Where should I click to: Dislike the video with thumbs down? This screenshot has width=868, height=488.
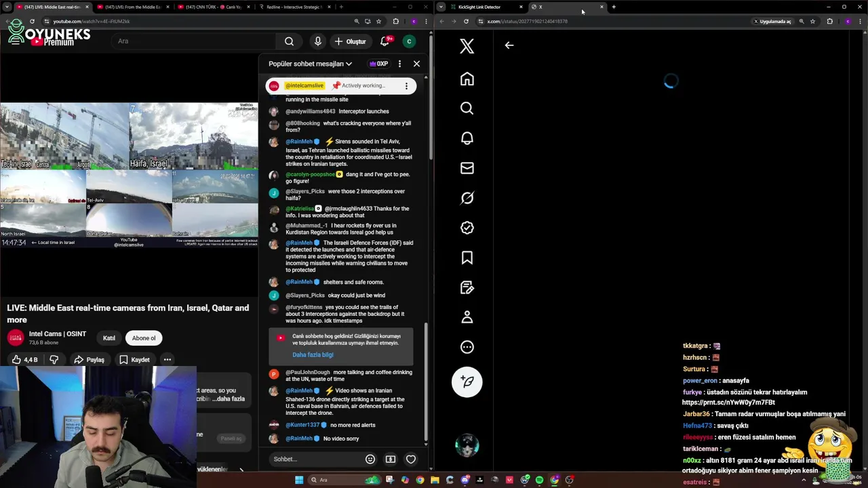click(54, 360)
